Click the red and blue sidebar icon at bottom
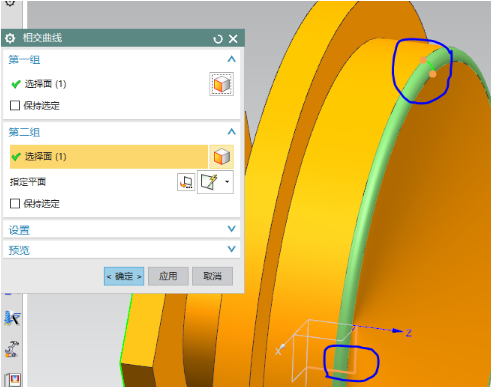Image resolution: width=491 pixels, height=387 pixels. pos(13,379)
